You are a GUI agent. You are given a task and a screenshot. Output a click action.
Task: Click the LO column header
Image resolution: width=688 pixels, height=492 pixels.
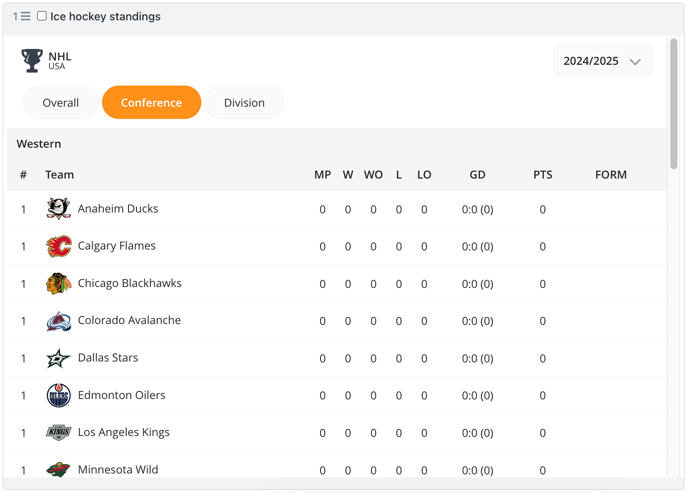tap(424, 175)
